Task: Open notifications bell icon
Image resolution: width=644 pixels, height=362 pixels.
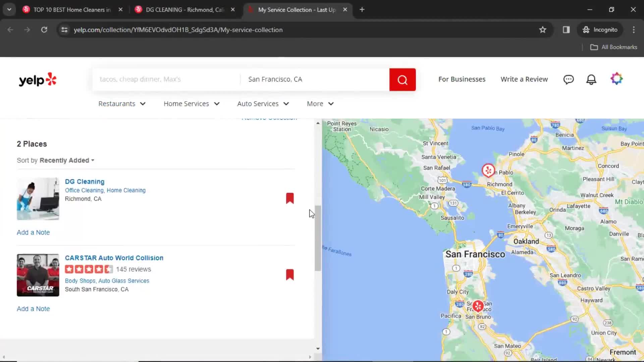Action: [591, 79]
